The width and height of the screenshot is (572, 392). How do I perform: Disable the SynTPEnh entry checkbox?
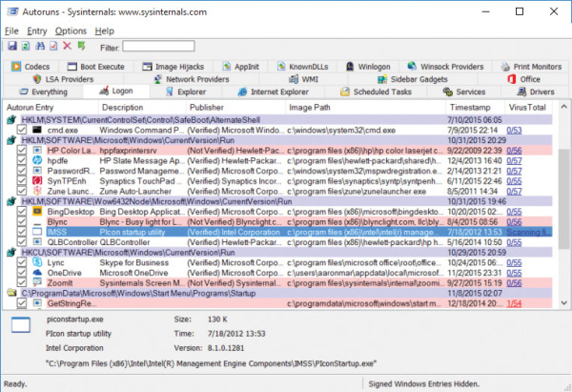22,181
